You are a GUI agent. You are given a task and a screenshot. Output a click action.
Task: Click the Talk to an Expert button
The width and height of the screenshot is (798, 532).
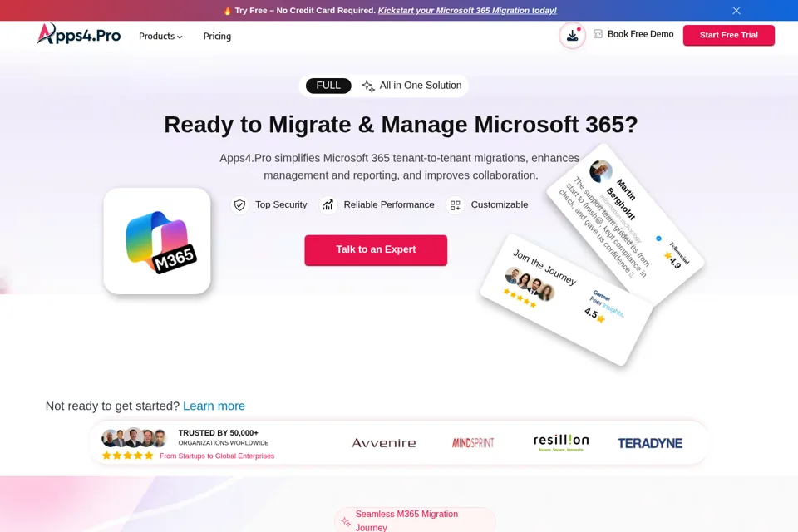[x=376, y=250]
